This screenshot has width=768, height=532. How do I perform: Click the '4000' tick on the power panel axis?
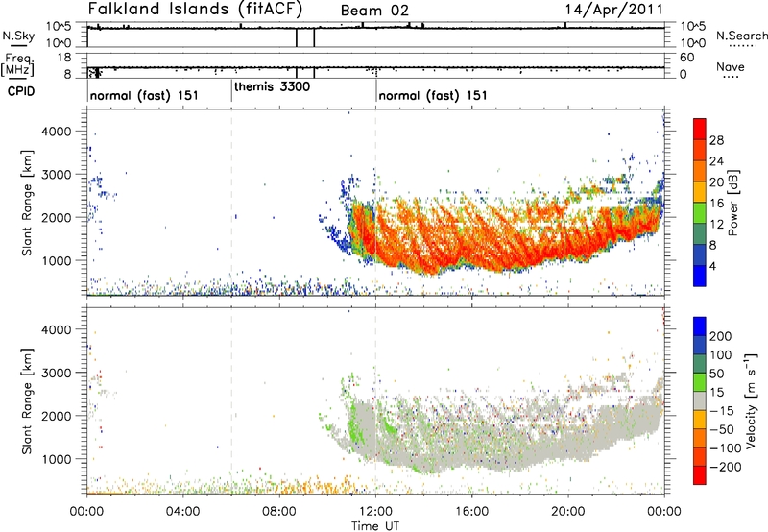click(x=56, y=132)
